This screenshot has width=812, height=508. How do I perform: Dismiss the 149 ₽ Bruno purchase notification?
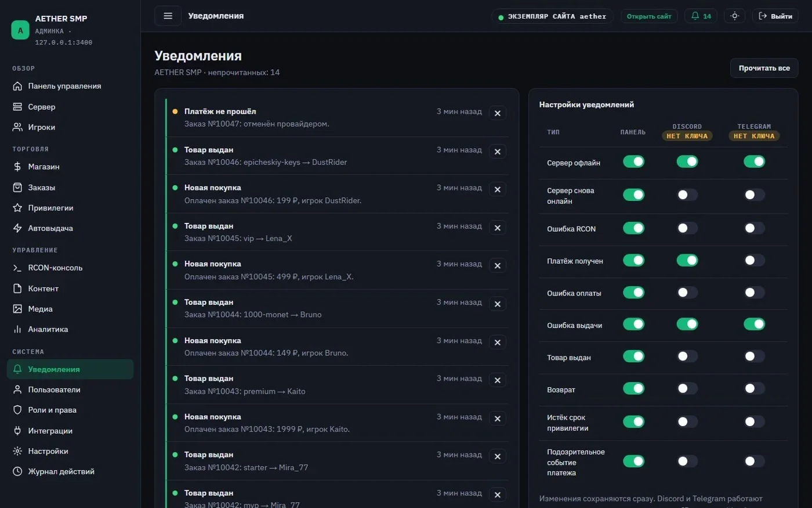point(498,343)
